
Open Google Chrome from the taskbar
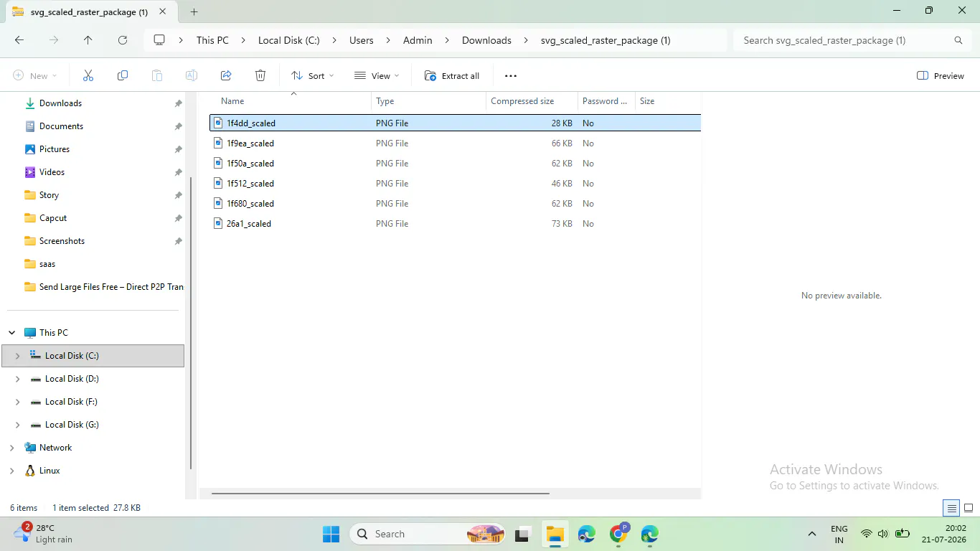point(618,534)
